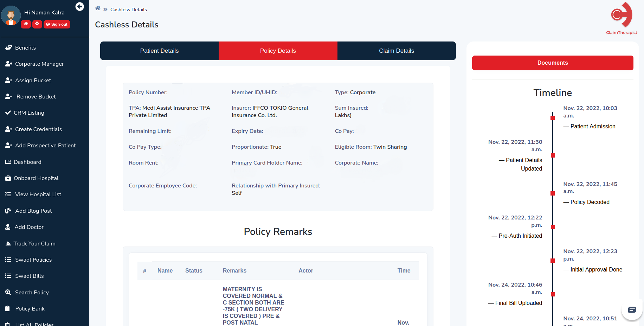The height and width of the screenshot is (326, 644).
Task: Click the home icon in the breadcrumb
Action: 98,8
